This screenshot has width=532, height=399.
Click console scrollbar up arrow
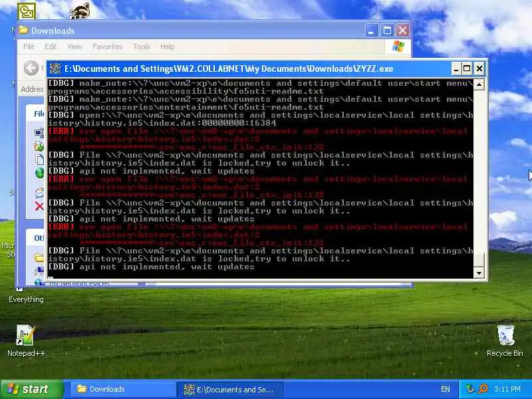[x=479, y=84]
